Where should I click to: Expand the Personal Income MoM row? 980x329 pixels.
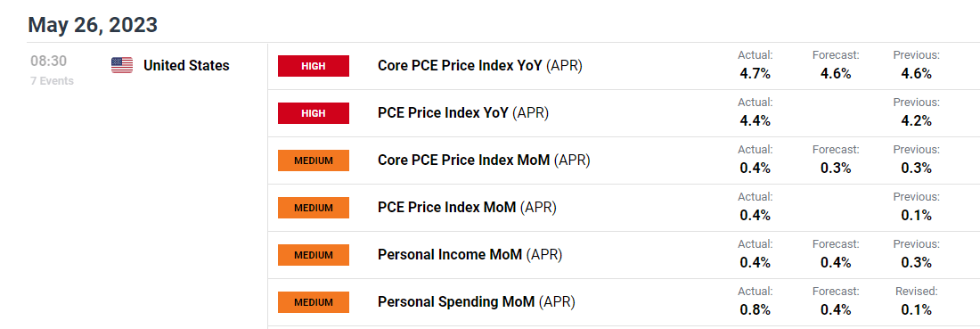[x=623, y=255]
